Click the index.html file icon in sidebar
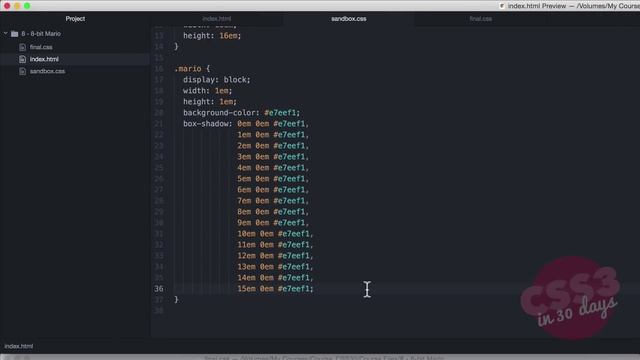The image size is (640, 360). coord(22,59)
